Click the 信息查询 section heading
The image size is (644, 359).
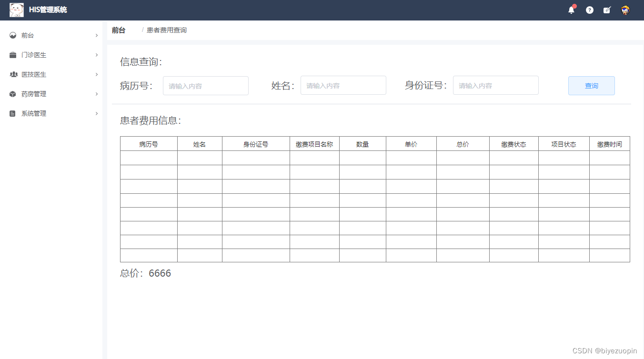tap(141, 62)
